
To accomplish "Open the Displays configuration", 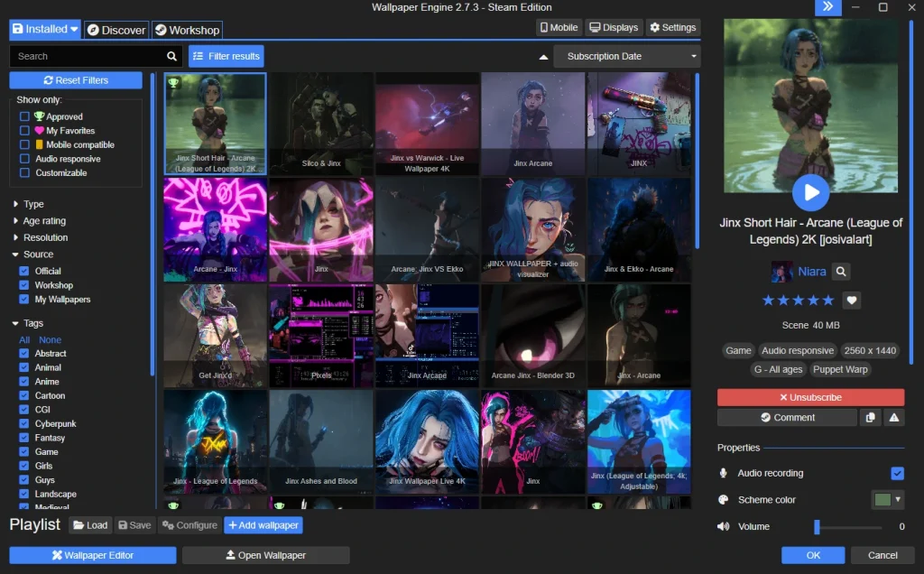I will [x=614, y=27].
